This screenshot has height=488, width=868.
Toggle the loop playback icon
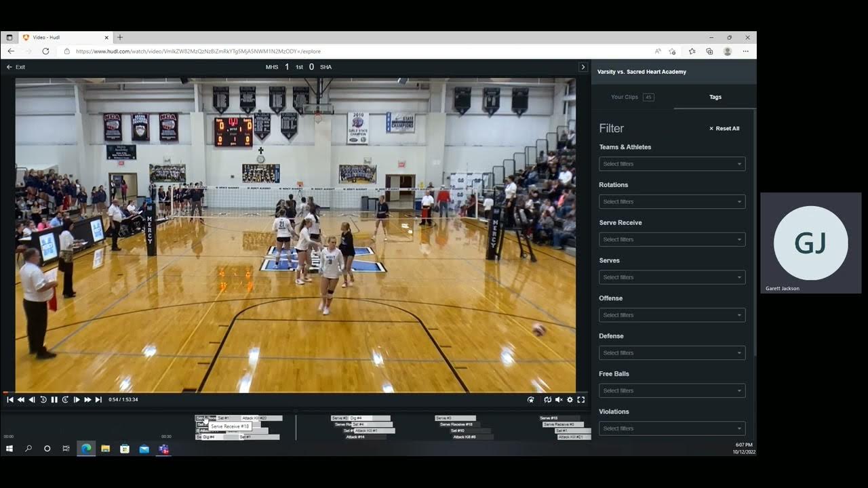click(548, 400)
